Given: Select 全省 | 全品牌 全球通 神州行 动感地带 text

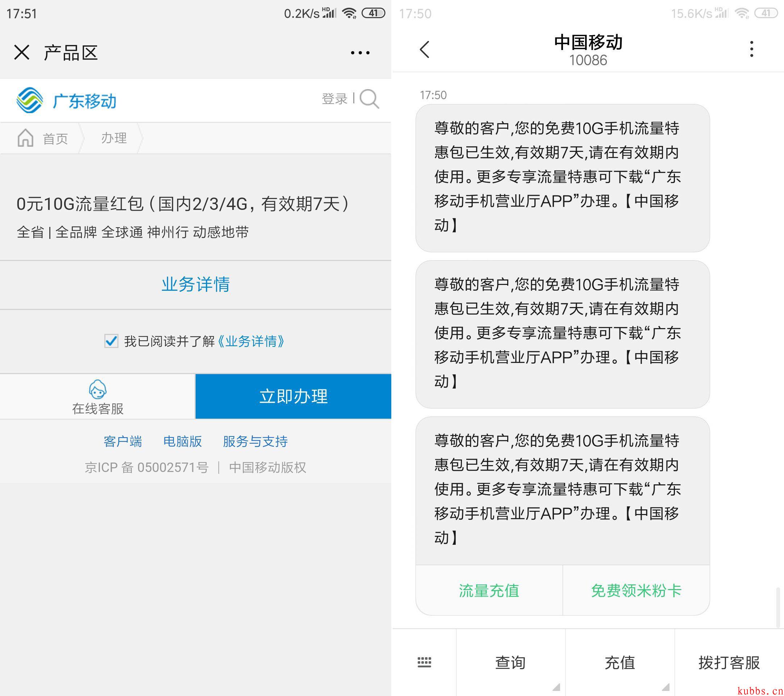Looking at the screenshot, I should click(x=133, y=232).
